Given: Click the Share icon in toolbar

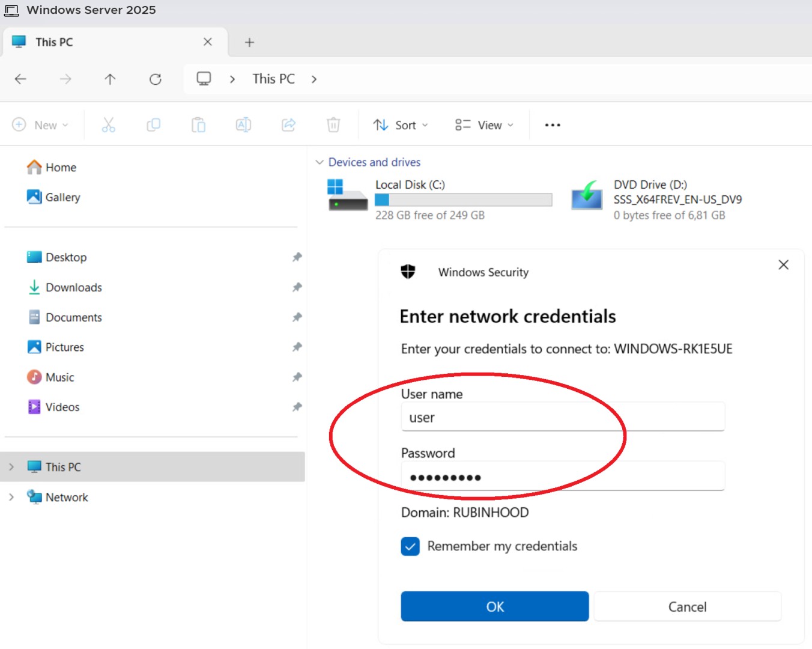Looking at the screenshot, I should [288, 125].
